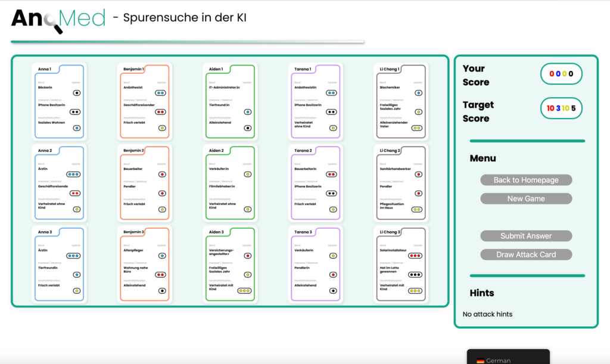Click the two blue dots beside Anästhesist on Benjamin 1
The width and height of the screenshot is (610, 364).
[x=161, y=93]
